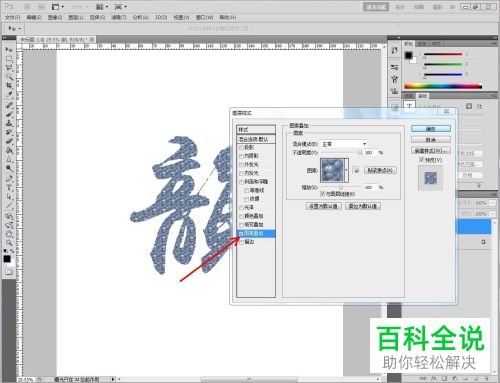This screenshot has height=383, width=500.
Task: Select the History Brush tool
Action: coord(9,132)
